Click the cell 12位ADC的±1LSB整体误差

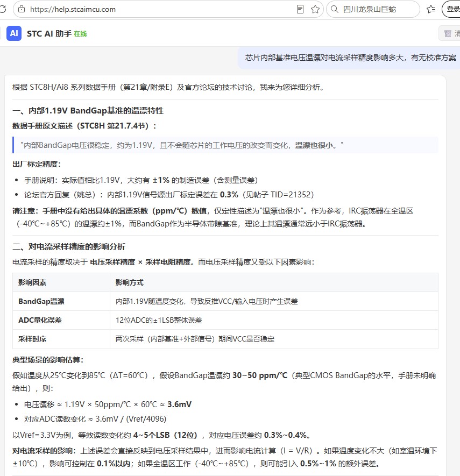tap(274, 320)
